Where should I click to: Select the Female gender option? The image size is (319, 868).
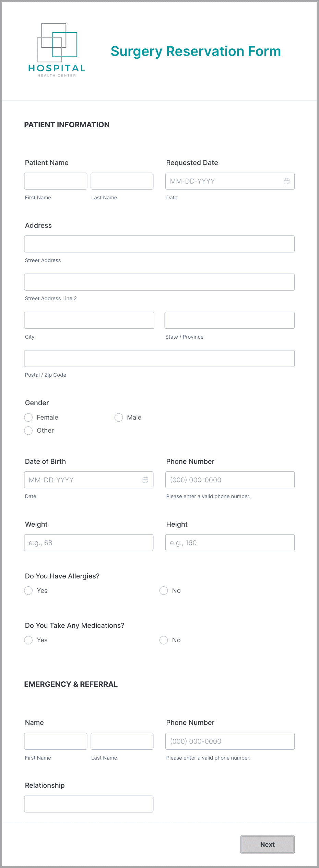pos(28,418)
